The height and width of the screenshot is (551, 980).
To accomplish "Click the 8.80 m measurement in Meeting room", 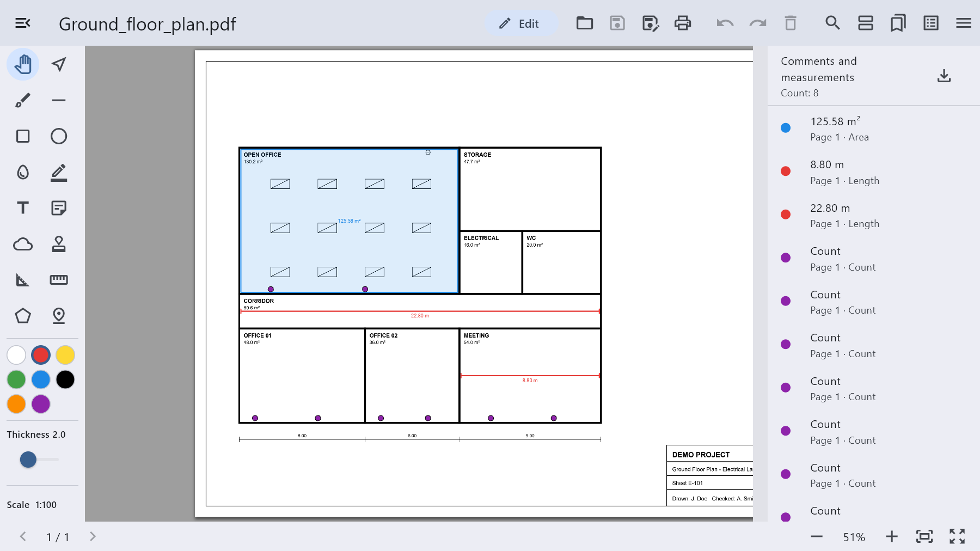I will click(x=530, y=381).
